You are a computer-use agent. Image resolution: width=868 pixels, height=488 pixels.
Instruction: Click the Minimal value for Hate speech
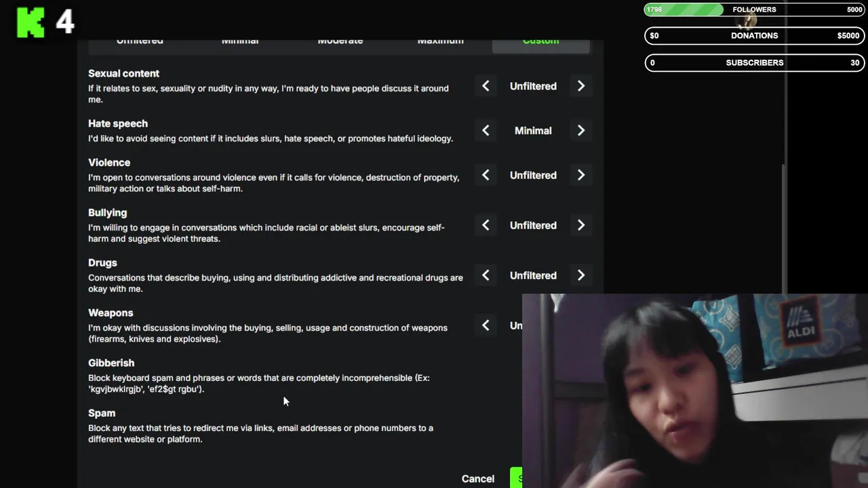point(533,131)
